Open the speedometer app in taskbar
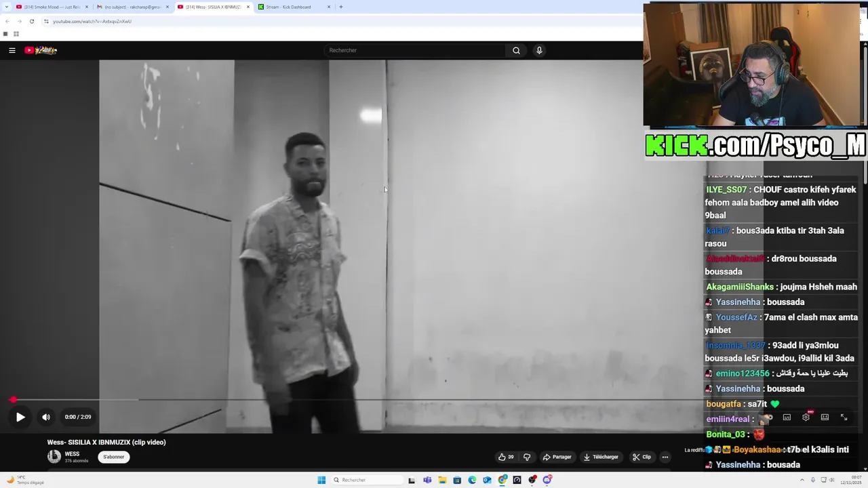 517,480
